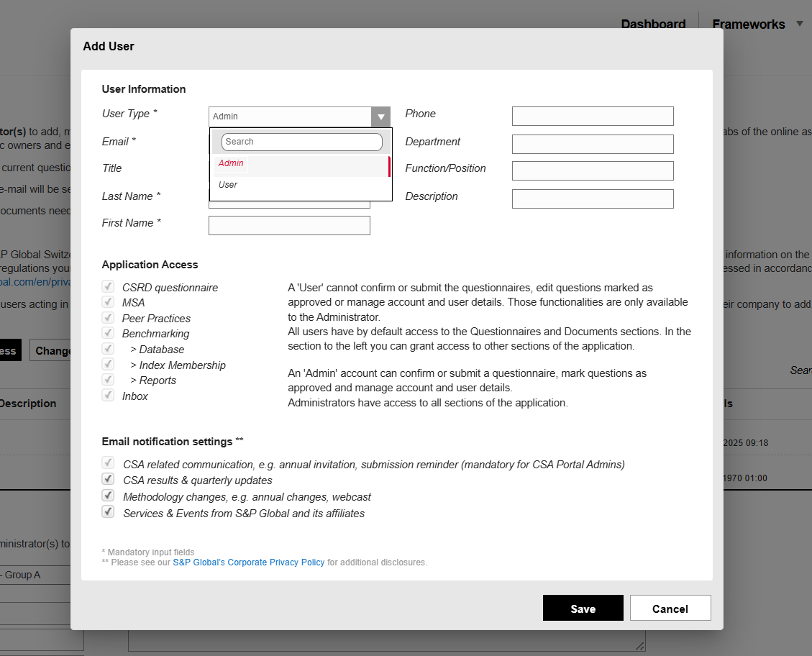Open S&P Global's Corporate Privacy Policy link
Image resolution: width=812 pixels, height=656 pixels.
click(249, 562)
